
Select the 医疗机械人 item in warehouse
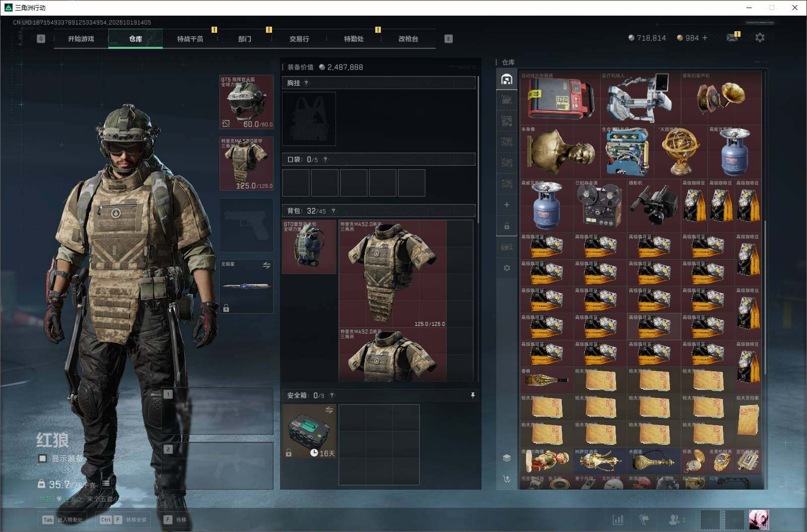pos(640,98)
